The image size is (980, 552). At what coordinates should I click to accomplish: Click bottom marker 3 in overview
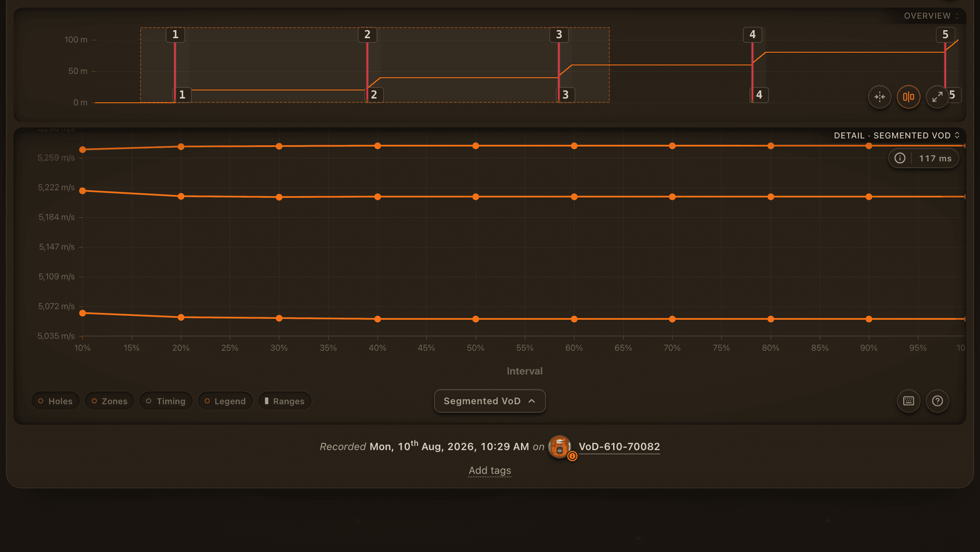coord(566,95)
